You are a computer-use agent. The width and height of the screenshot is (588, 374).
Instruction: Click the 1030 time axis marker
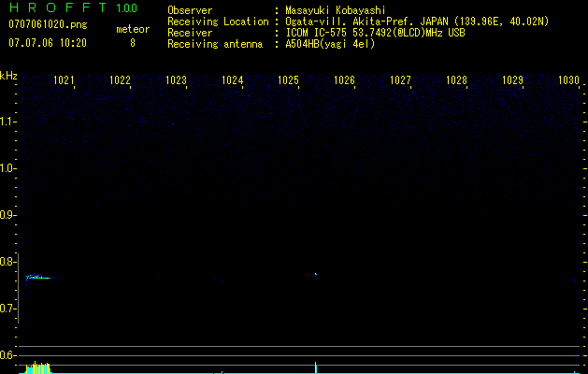(x=569, y=80)
